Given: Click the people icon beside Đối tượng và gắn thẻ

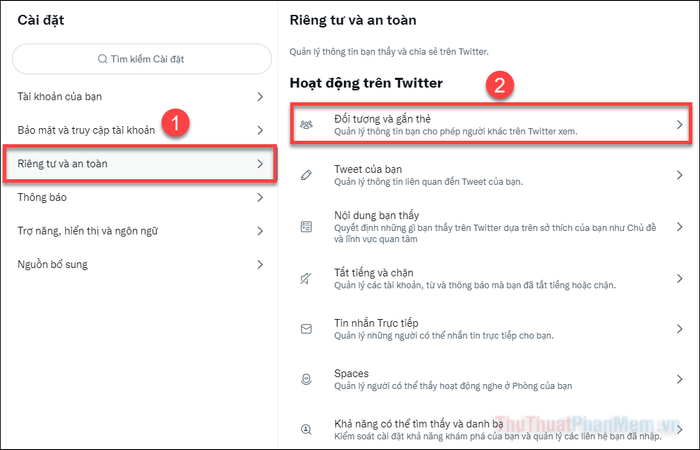Looking at the screenshot, I should 306,125.
